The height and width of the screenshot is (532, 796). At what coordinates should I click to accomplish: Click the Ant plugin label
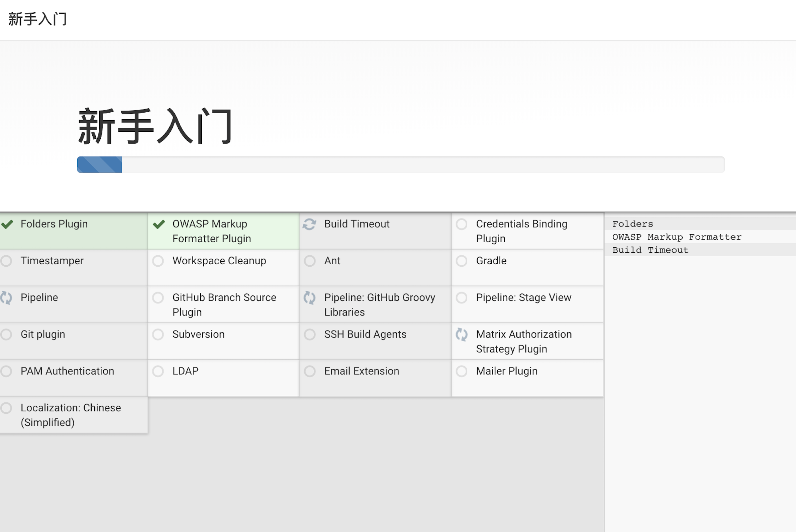332,261
